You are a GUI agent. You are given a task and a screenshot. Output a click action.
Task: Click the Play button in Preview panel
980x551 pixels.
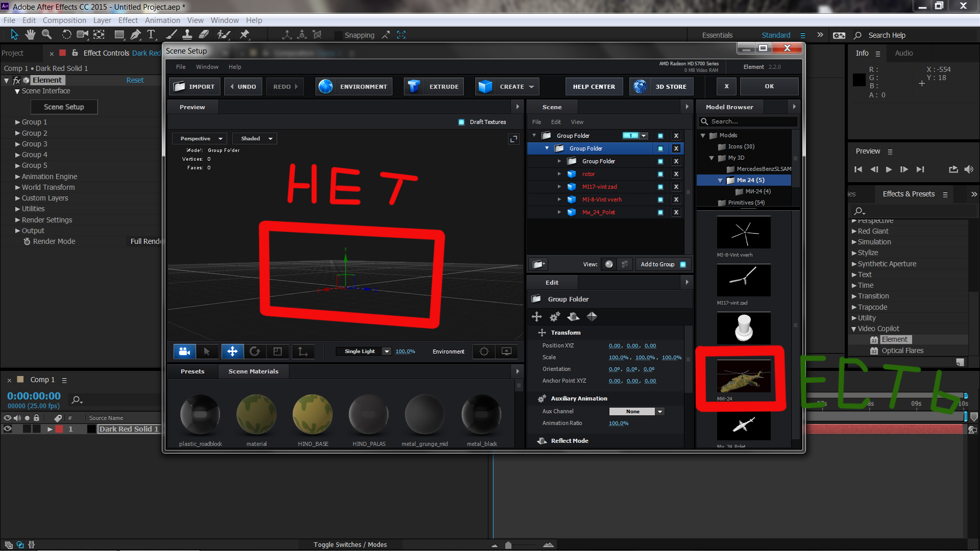point(889,169)
